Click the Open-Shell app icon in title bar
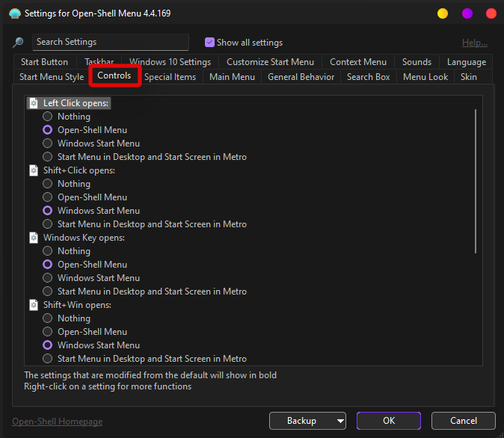Image resolution: width=504 pixels, height=438 pixels. 14,13
